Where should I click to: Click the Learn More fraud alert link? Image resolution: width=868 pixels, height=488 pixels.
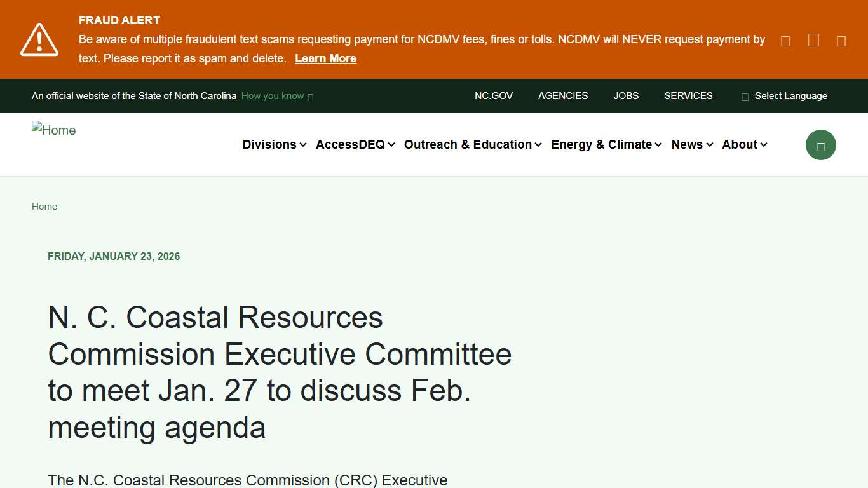325,58
